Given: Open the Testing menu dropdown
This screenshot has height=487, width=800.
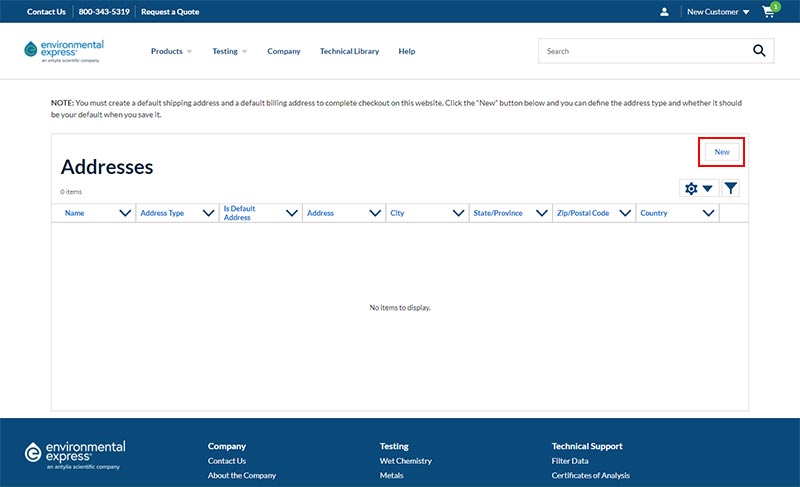Looking at the screenshot, I should [x=229, y=51].
